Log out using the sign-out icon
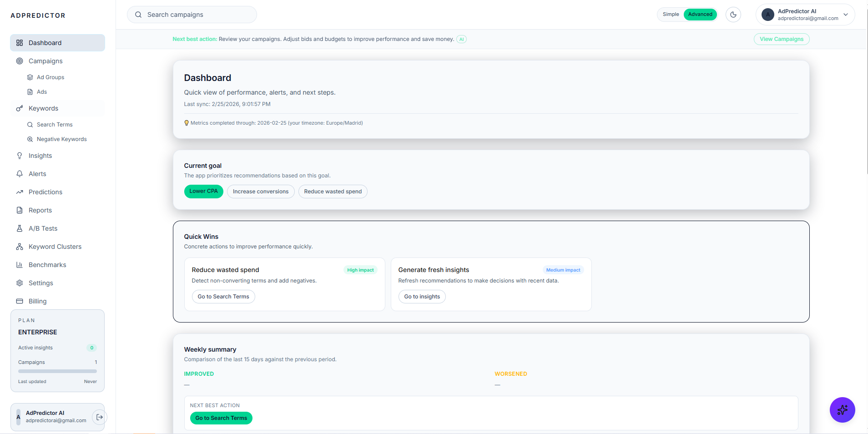This screenshot has height=434, width=868. [99, 417]
